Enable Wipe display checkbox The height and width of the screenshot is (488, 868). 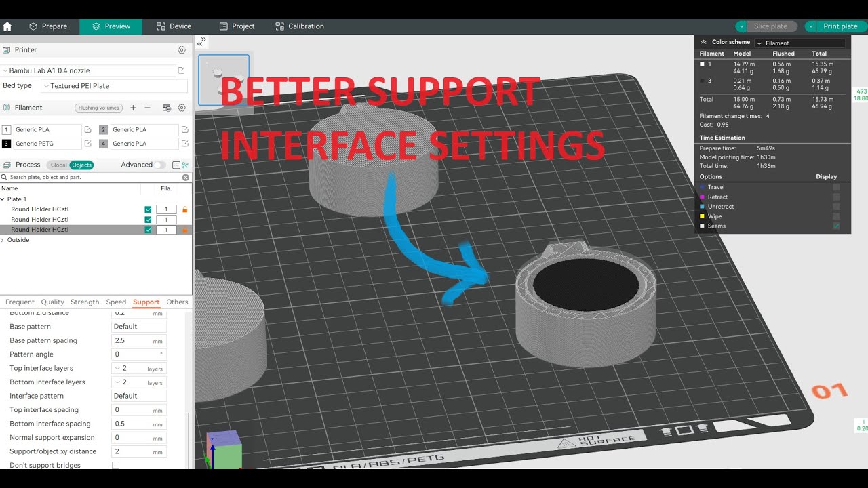coord(836,216)
